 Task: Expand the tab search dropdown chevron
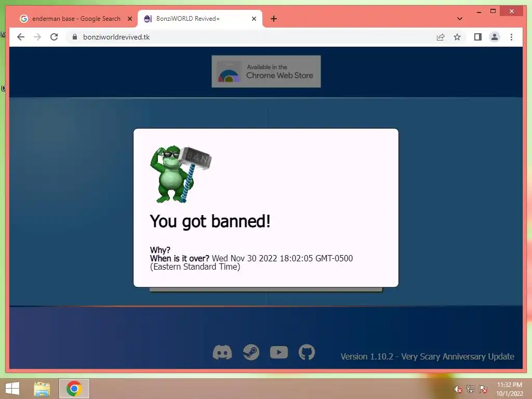(x=460, y=19)
